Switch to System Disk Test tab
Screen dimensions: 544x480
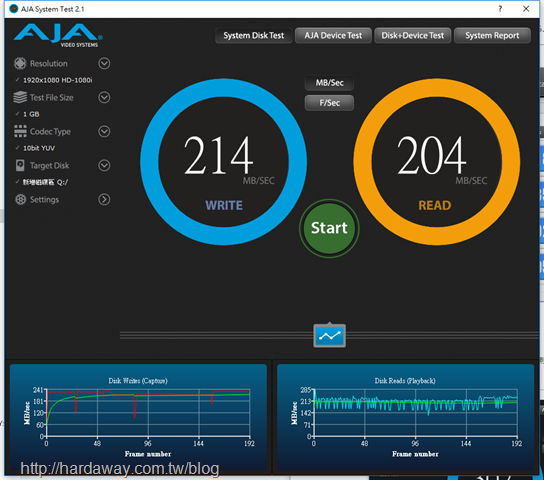[254, 35]
